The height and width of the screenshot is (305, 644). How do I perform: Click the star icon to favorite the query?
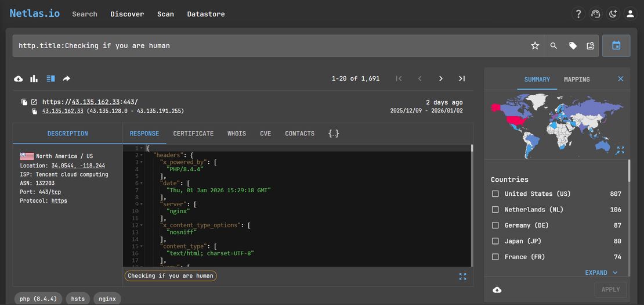535,46
